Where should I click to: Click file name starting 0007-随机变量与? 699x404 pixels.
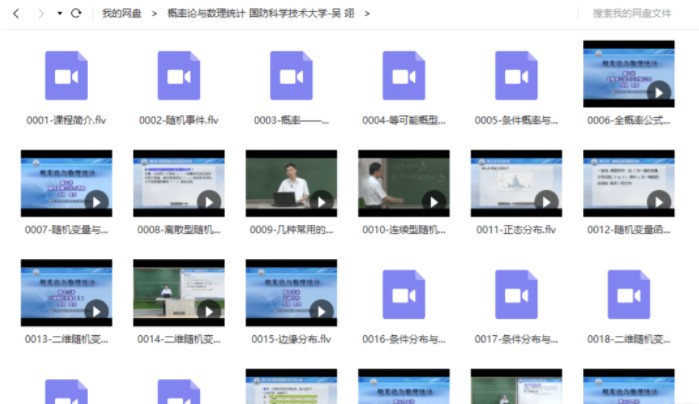click(66, 230)
